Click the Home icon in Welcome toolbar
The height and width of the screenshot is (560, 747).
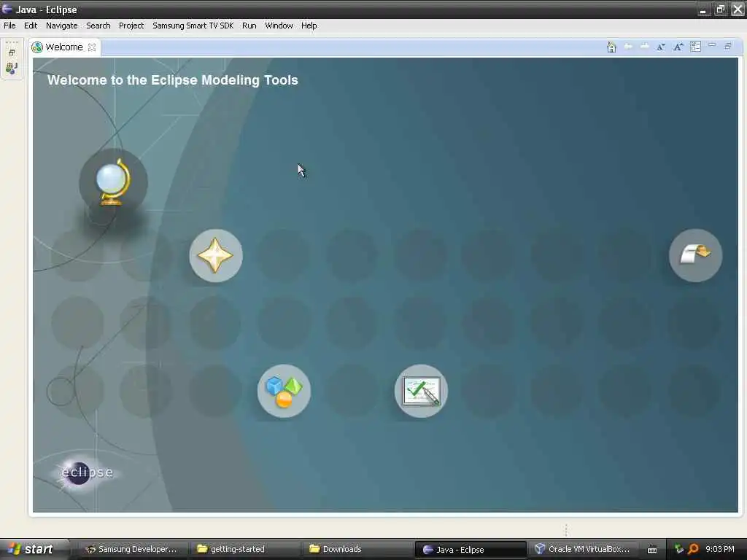(612, 47)
